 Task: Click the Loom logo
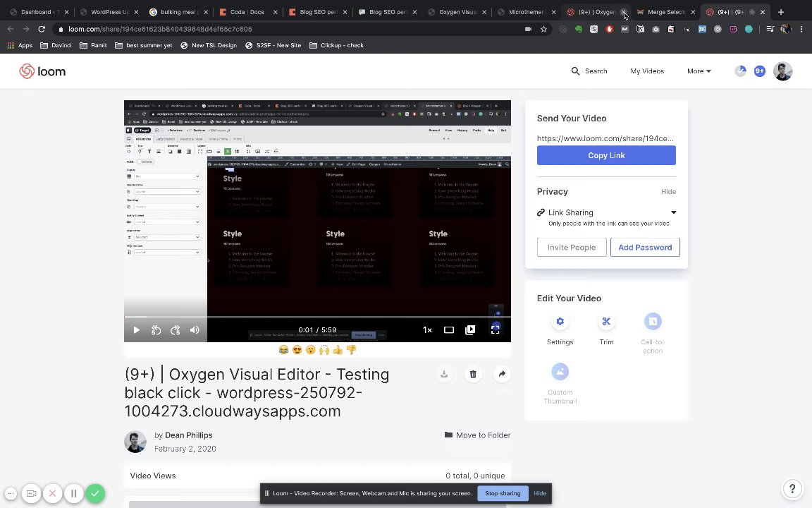click(x=42, y=71)
